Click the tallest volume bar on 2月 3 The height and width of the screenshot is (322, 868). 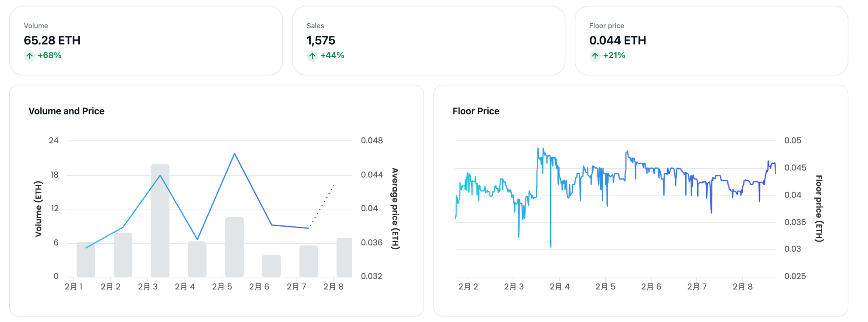[160, 220]
